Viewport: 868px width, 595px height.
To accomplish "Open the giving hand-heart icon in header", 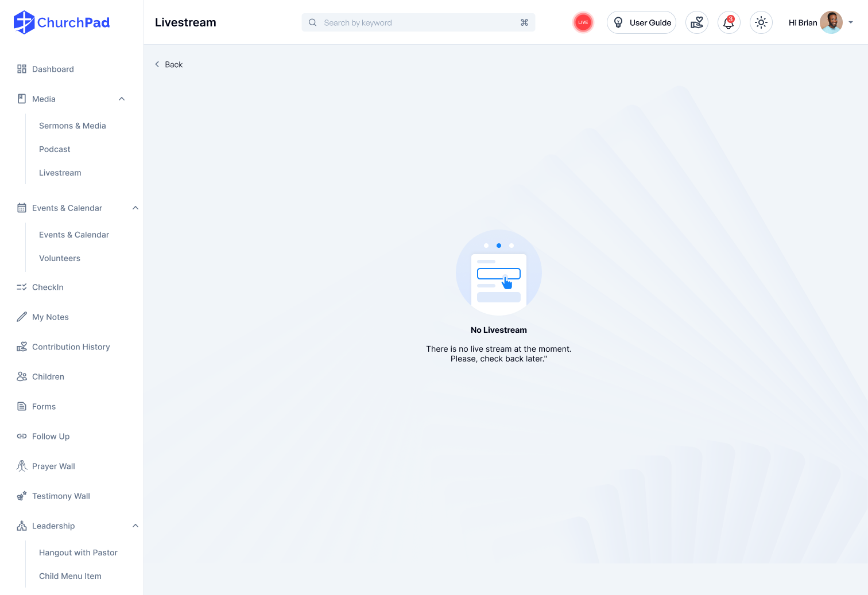I will pos(696,22).
